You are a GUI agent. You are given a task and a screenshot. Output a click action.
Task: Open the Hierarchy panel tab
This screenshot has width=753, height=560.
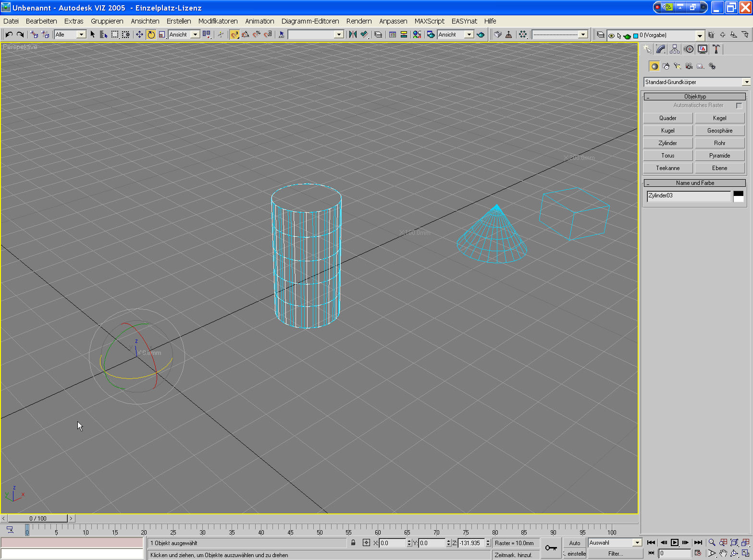point(675,49)
